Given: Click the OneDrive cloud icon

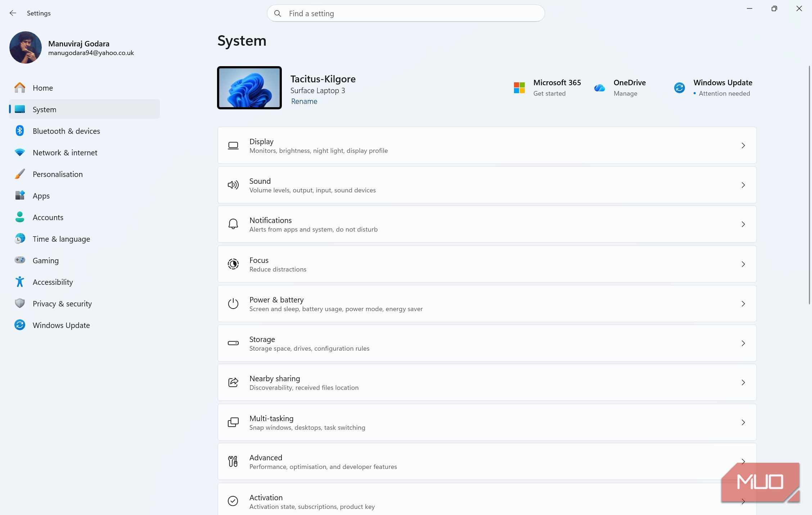Looking at the screenshot, I should click(x=599, y=88).
